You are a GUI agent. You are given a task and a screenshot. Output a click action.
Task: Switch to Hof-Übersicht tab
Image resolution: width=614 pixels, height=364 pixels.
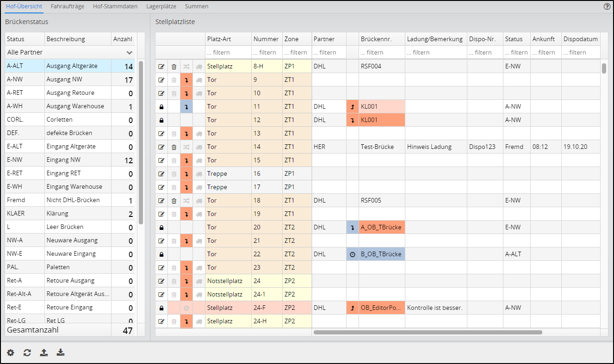click(x=24, y=6)
